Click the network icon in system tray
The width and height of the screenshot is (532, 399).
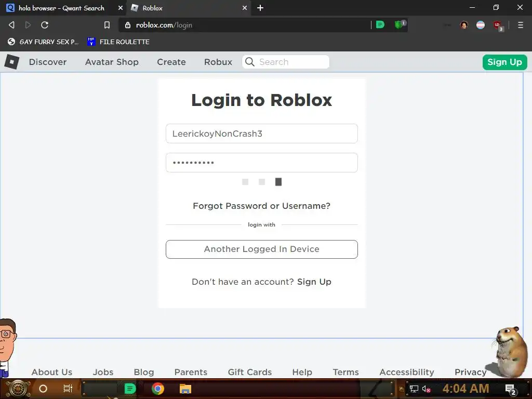[414, 389]
